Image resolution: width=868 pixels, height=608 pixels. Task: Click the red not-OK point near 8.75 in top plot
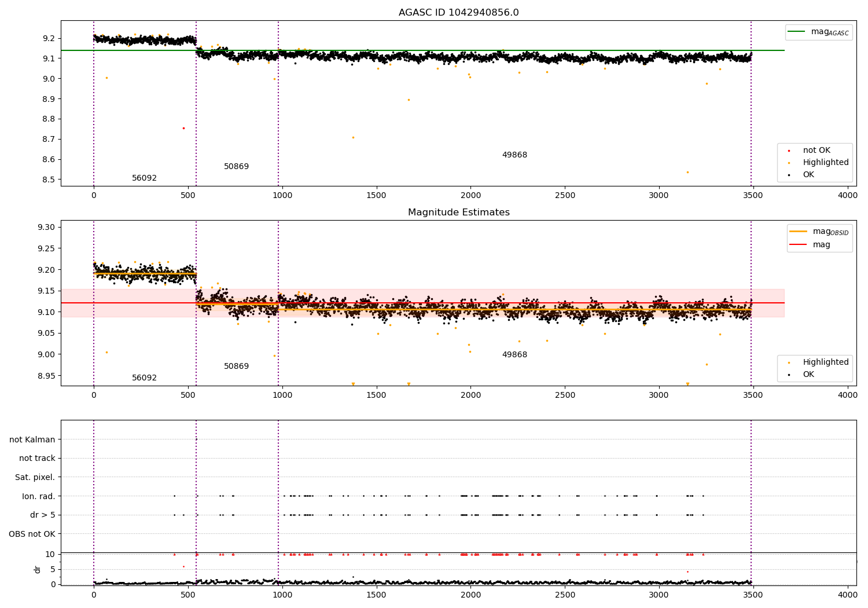[183, 128]
